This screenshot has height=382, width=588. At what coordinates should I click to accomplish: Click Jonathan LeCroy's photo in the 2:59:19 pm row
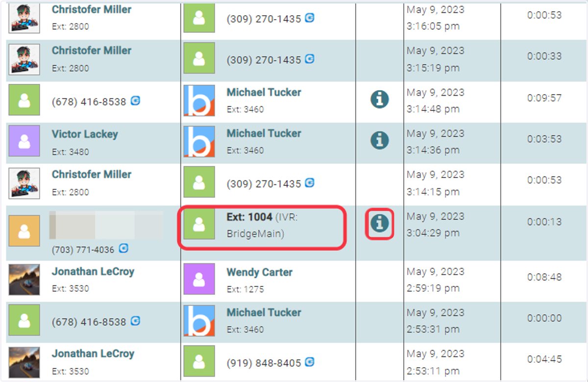24,279
